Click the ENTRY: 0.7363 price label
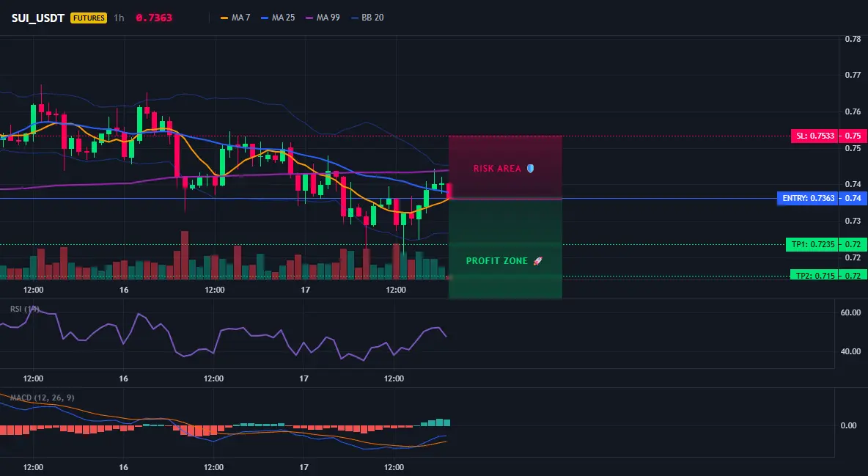Screen dimensions: 868x476 808,198
